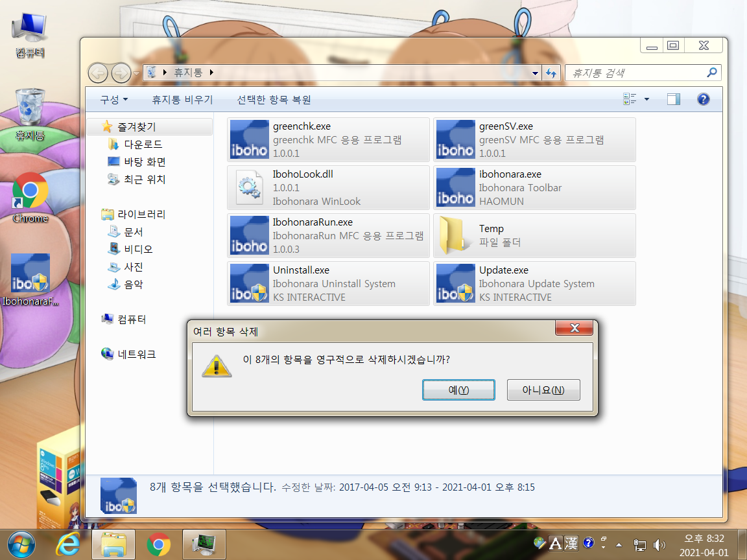Click the warning icon in delete dialog
The height and width of the screenshot is (560, 747).
(x=217, y=366)
